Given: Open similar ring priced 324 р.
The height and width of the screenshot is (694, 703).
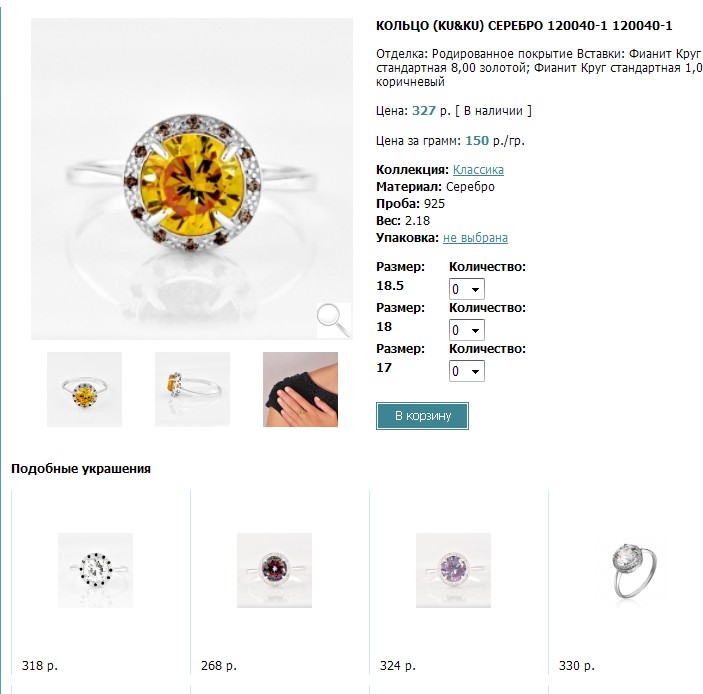Looking at the screenshot, I should 453,570.
